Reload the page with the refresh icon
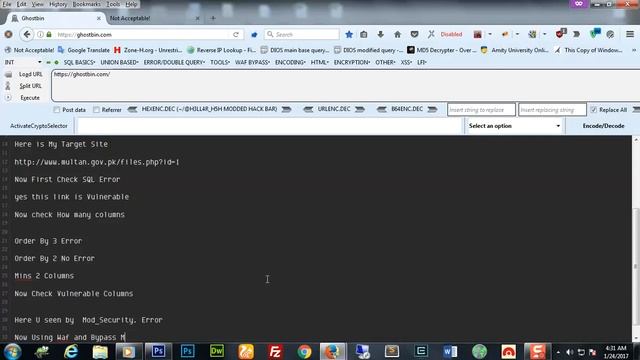 click(236, 35)
